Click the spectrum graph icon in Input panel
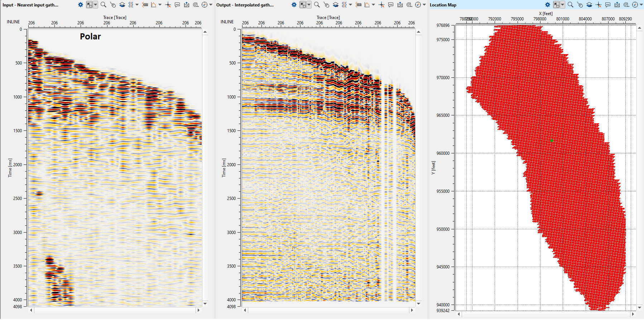644x320 pixels. click(x=153, y=5)
